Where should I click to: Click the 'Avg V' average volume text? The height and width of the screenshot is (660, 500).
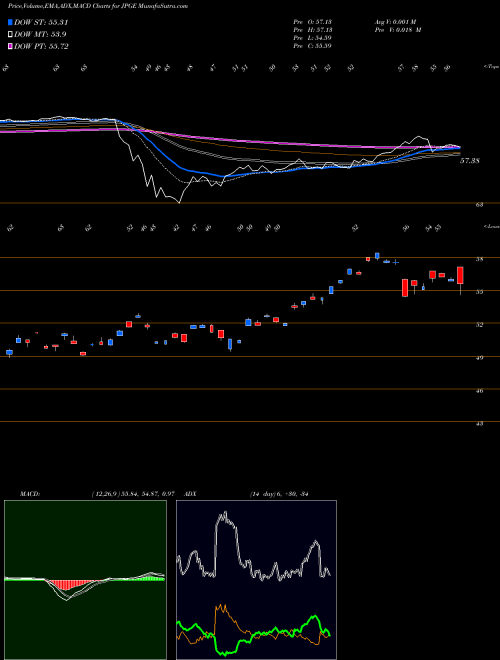(395, 22)
